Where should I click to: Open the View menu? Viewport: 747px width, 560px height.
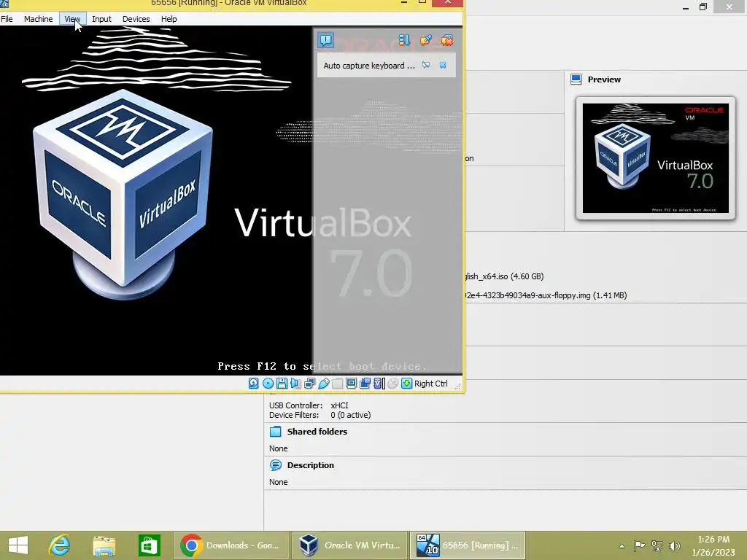(x=72, y=19)
